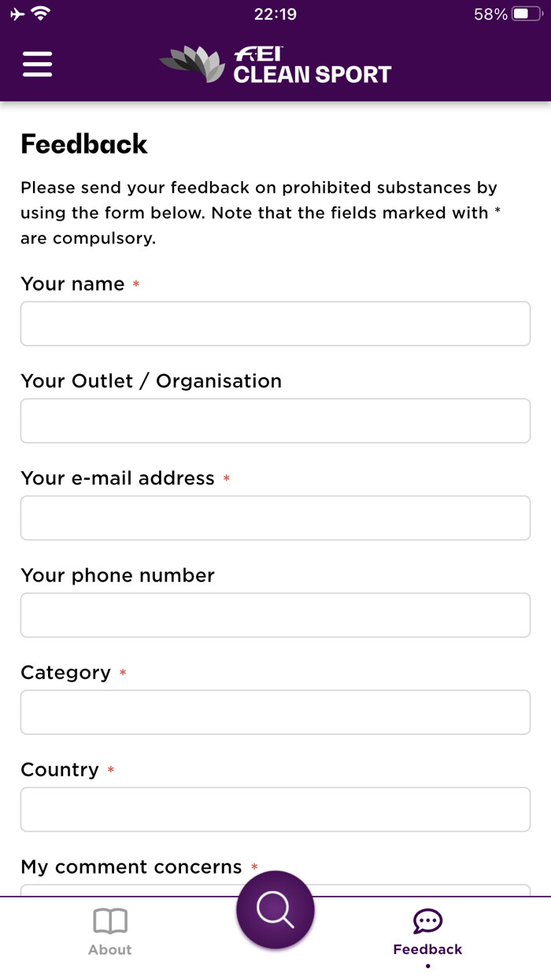Tap the book icon above About
551x980 pixels.
click(x=109, y=920)
